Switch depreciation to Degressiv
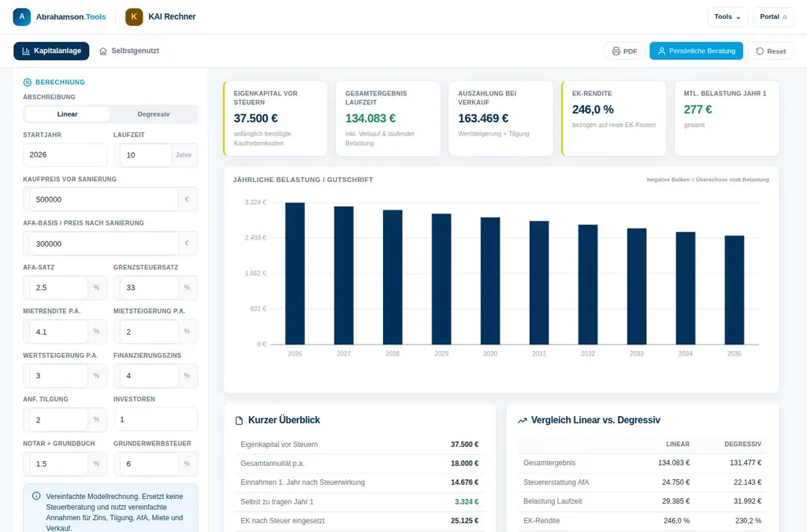This screenshot has width=807, height=532. point(154,114)
